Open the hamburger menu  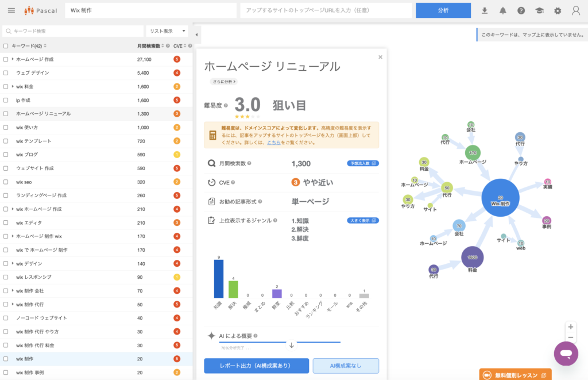pyautogui.click(x=11, y=10)
